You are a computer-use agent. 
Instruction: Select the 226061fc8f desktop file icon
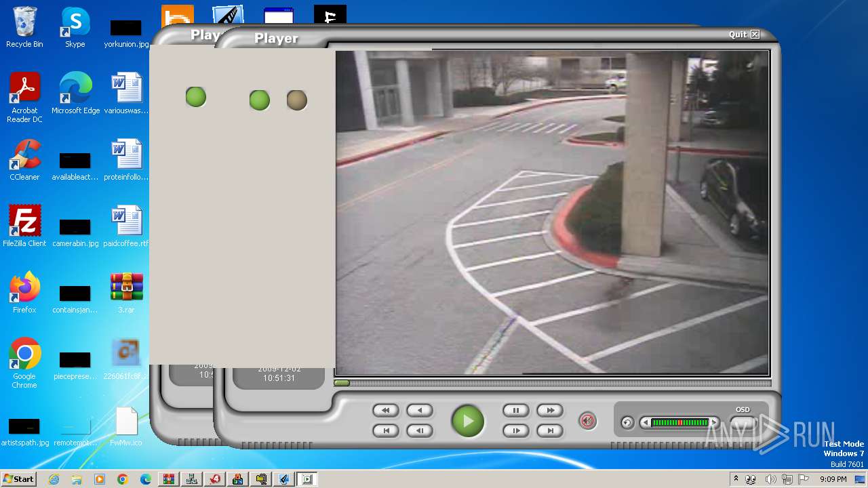126,359
